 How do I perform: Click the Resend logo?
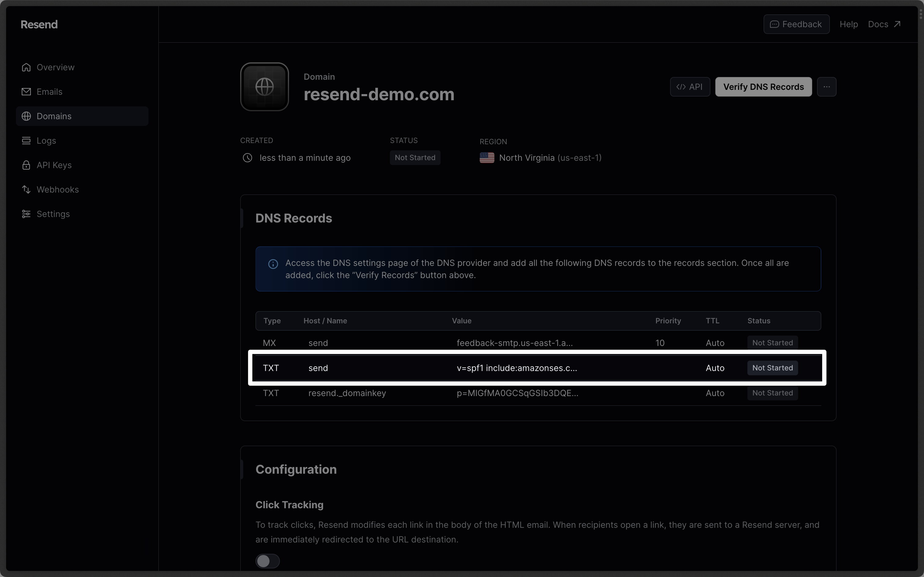[39, 24]
